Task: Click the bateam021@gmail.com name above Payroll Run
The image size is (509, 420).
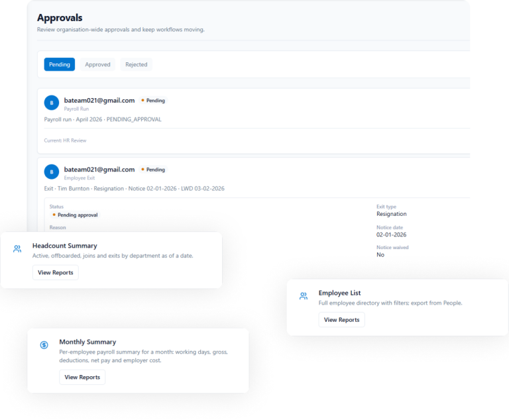Action: (x=99, y=100)
